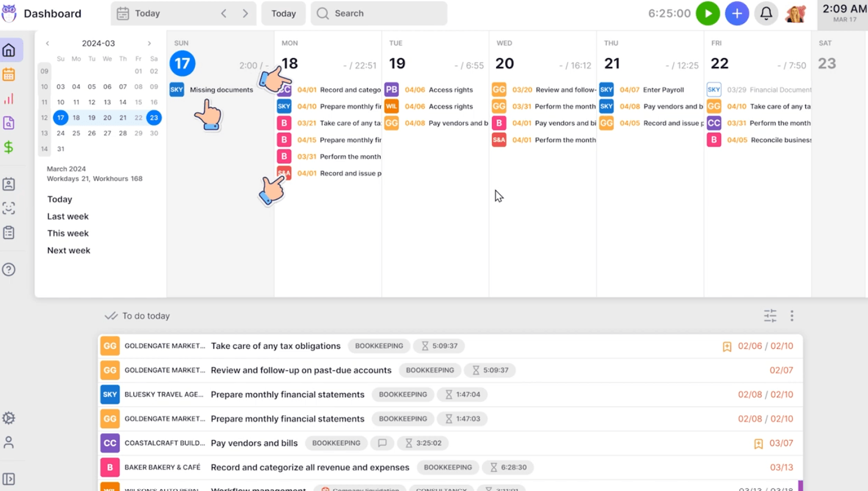This screenshot has height=491, width=868.
Task: Select Next week quick range
Action: pyautogui.click(x=69, y=250)
